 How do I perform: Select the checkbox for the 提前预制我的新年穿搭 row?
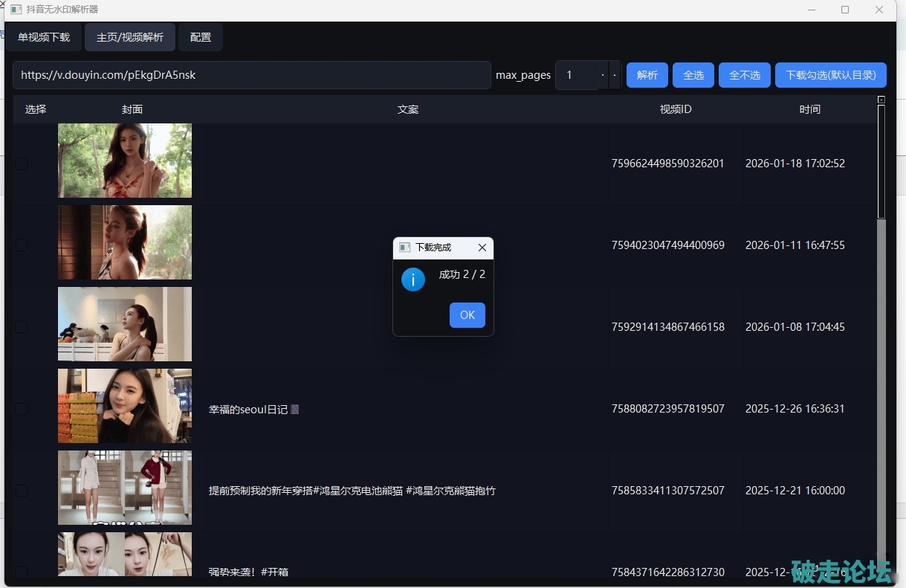click(x=22, y=491)
